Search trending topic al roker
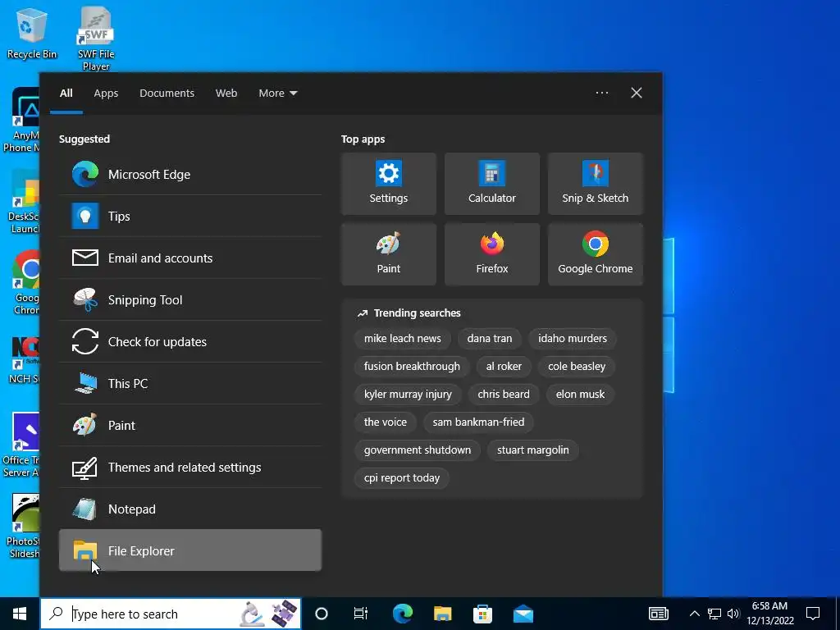Viewport: 840px width, 630px height. (x=504, y=367)
